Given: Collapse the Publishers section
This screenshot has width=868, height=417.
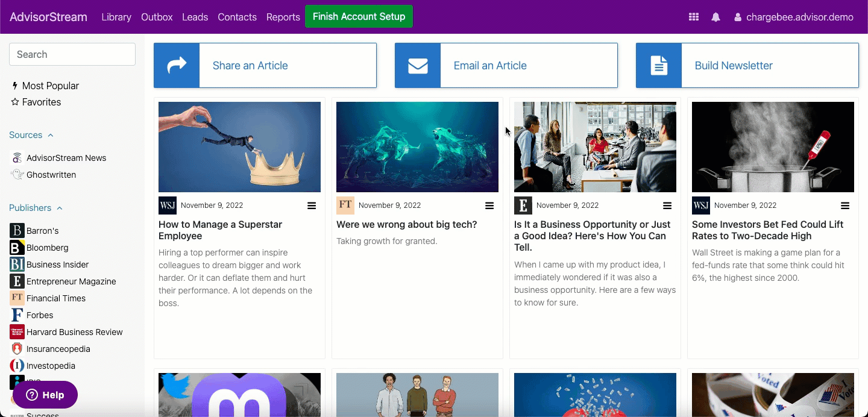Looking at the screenshot, I should (x=36, y=208).
